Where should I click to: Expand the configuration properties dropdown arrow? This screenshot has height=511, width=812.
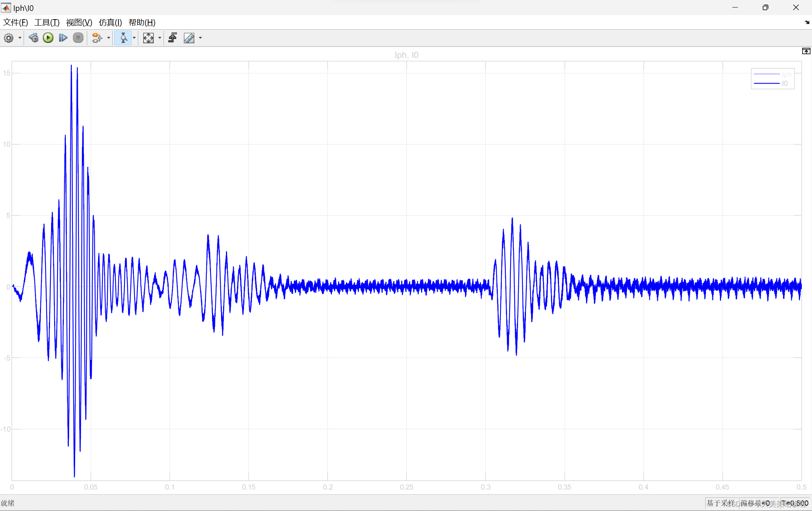tap(20, 38)
